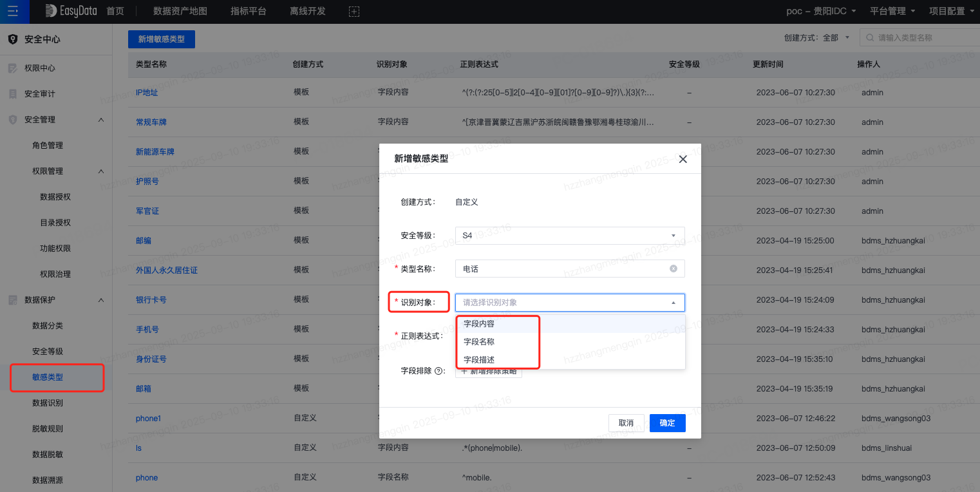This screenshot has height=492, width=980.
Task: Click the search magnifier icon in type-name search
Action: tap(871, 38)
